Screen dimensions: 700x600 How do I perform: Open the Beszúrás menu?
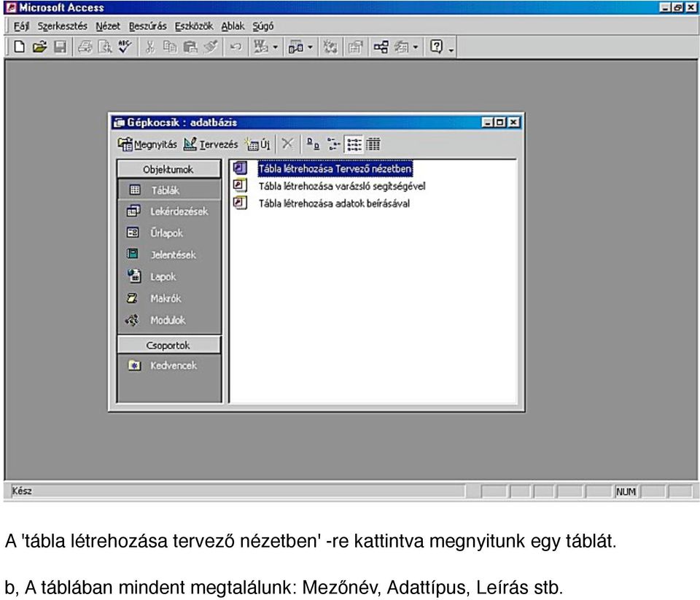[x=148, y=26]
